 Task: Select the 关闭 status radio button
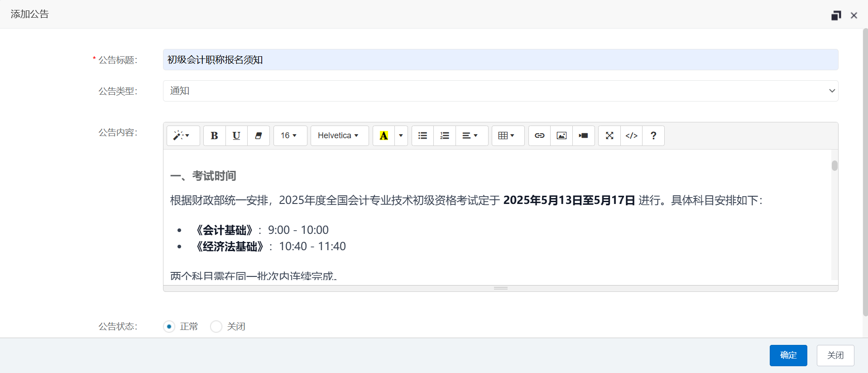(216, 326)
